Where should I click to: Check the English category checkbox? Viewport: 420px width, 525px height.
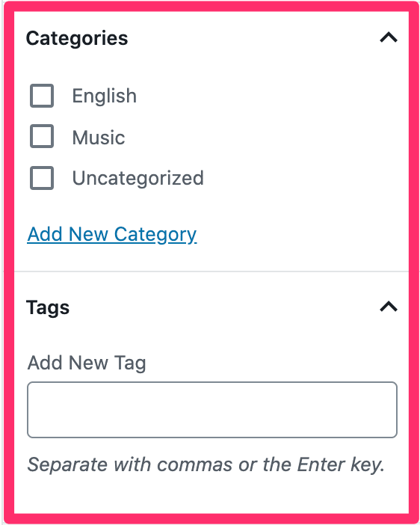[42, 96]
